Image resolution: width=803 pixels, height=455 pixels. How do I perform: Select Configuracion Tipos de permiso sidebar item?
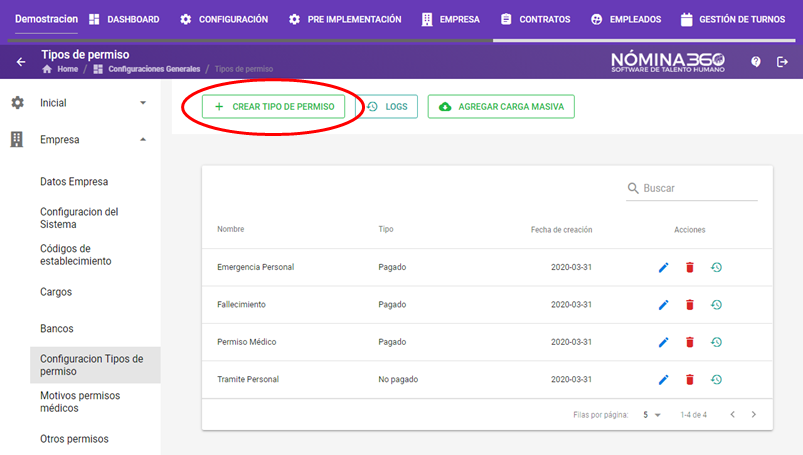(95, 365)
